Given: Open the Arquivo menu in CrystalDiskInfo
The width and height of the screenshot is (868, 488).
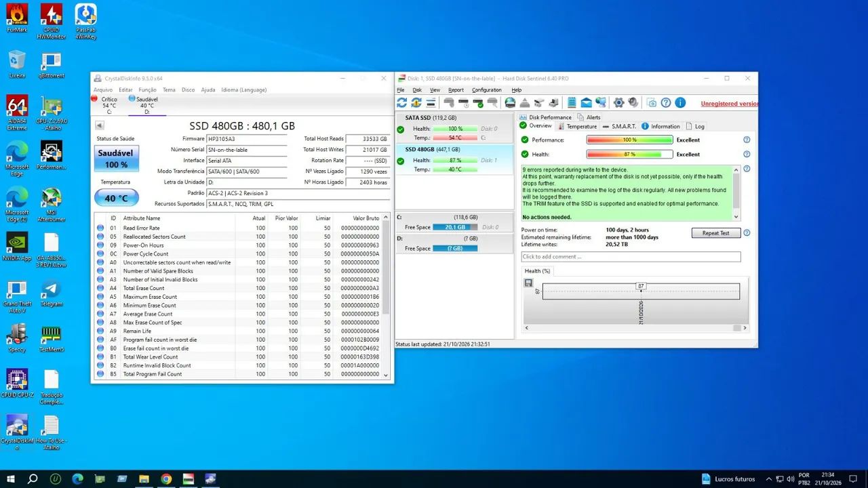Looking at the screenshot, I should [103, 89].
